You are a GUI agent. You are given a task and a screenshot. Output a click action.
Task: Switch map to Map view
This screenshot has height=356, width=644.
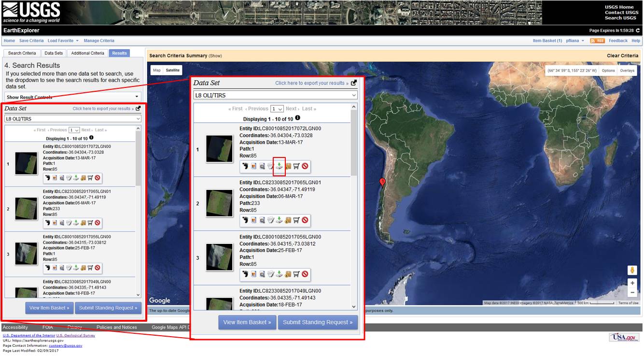click(157, 71)
